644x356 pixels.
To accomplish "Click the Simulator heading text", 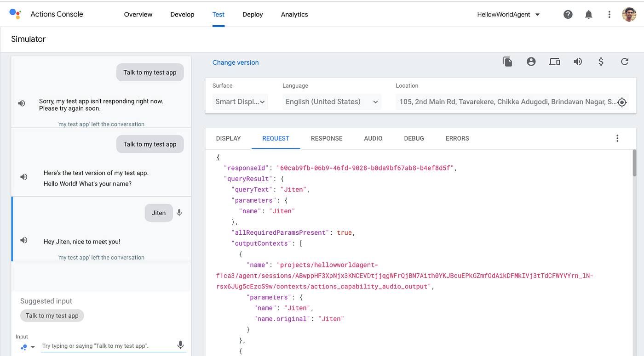I will [29, 39].
